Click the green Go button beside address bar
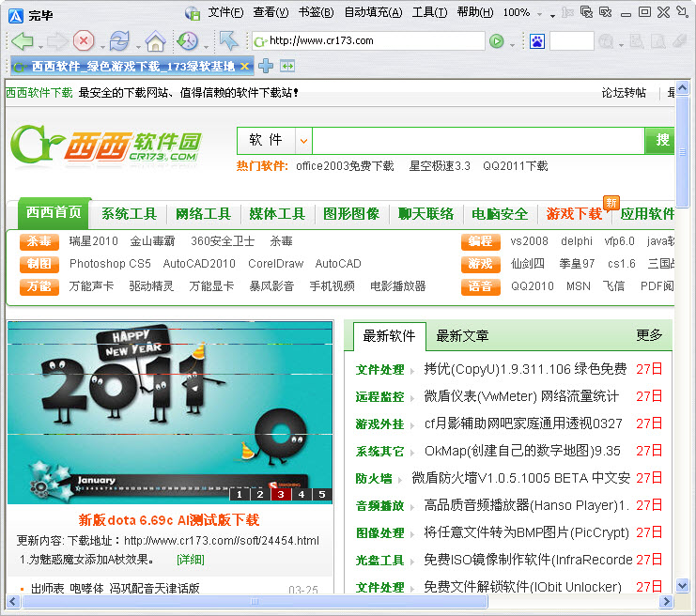 (x=497, y=41)
